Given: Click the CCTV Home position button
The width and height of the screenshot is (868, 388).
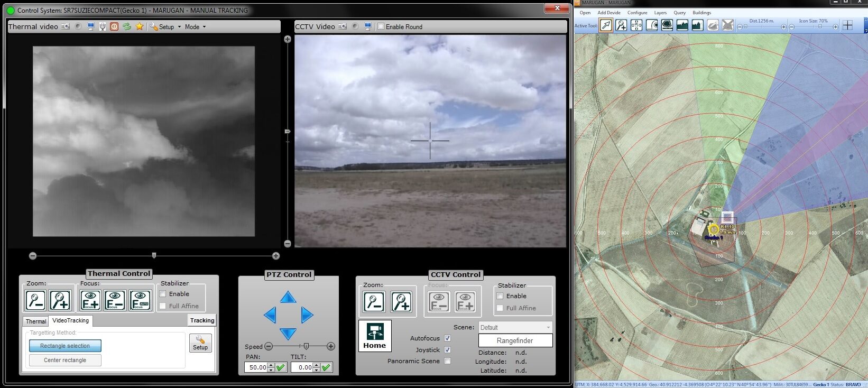Looking at the screenshot, I should [x=375, y=336].
